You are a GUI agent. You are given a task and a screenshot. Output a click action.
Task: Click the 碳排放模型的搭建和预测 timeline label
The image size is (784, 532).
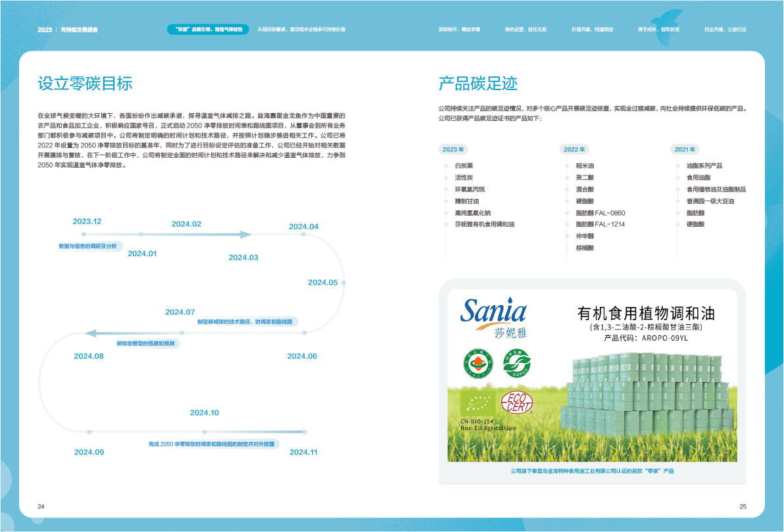[x=145, y=343]
